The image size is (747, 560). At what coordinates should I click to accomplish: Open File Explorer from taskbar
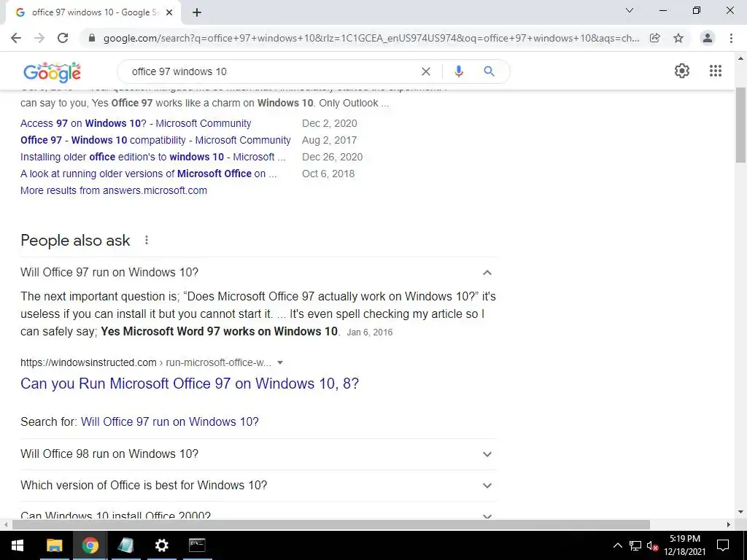[x=54, y=545]
